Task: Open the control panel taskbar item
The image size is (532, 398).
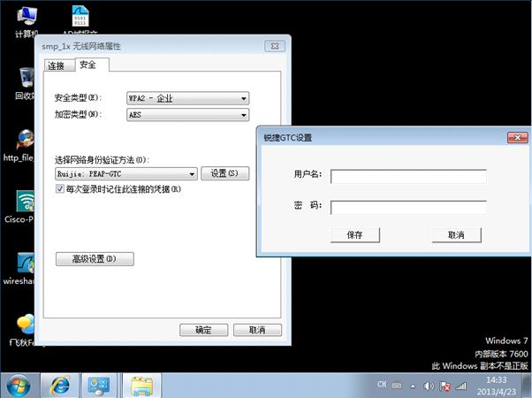Action: point(98,386)
